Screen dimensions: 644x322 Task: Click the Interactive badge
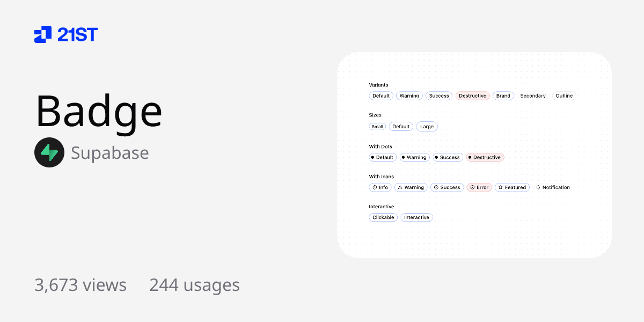(x=416, y=217)
